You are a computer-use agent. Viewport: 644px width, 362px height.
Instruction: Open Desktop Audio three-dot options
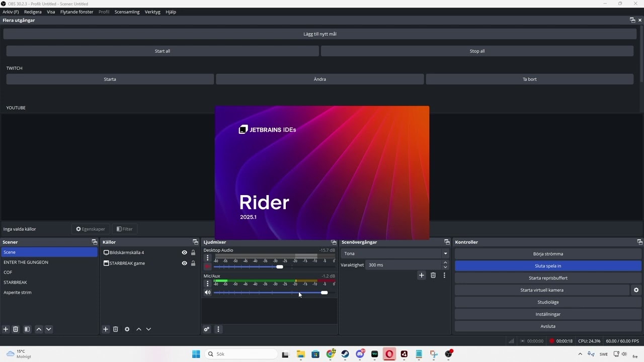coord(207,258)
